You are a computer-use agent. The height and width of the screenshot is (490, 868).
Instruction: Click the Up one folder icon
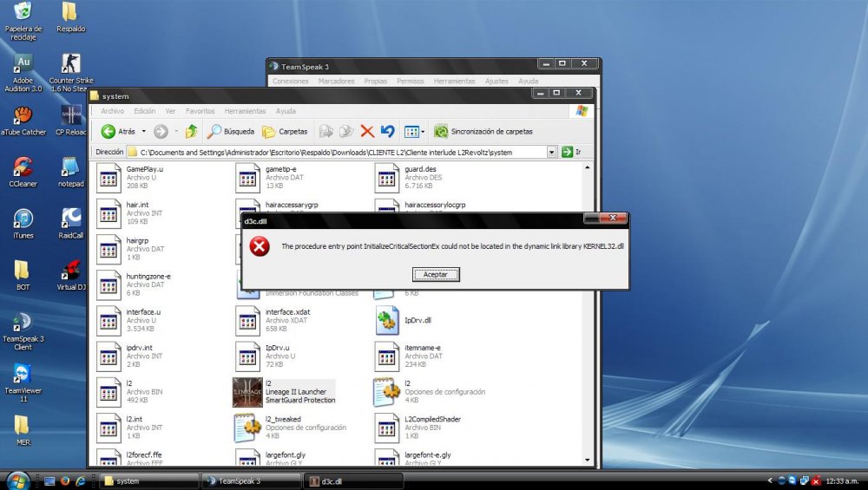[191, 132]
